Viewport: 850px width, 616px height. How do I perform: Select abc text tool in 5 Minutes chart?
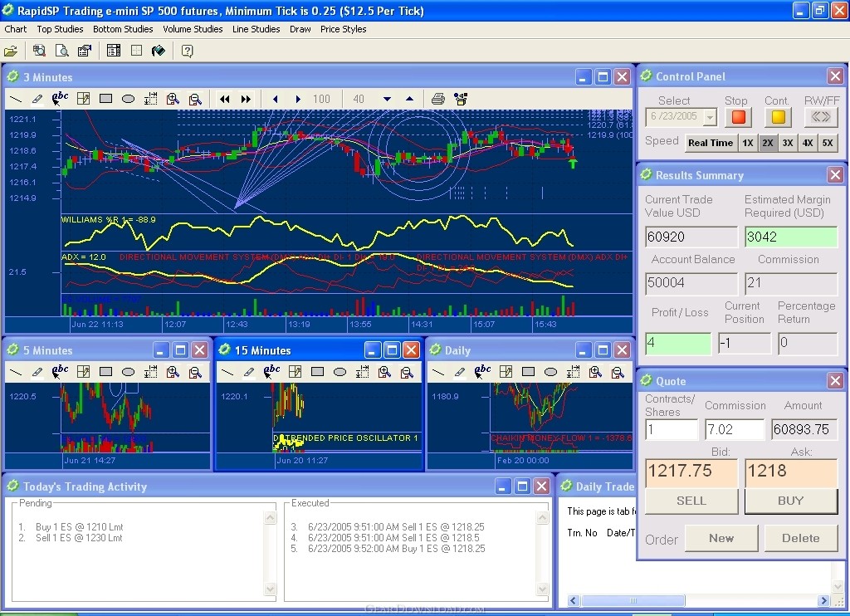[60, 371]
